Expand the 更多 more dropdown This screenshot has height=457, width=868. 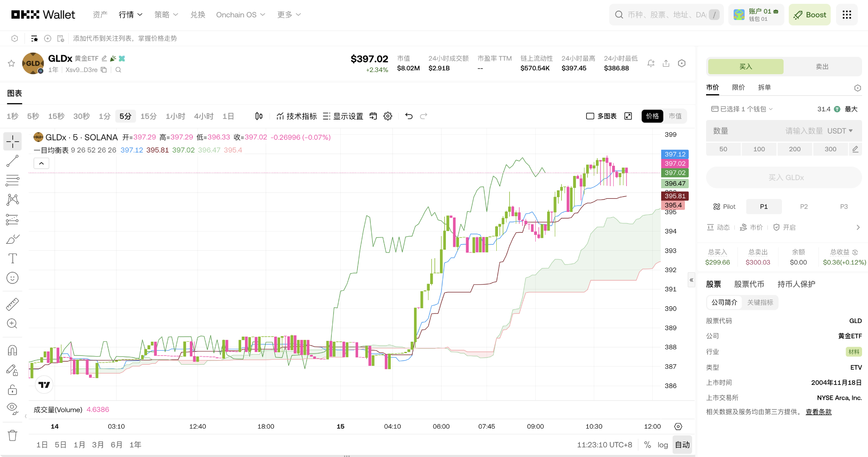tap(289, 15)
